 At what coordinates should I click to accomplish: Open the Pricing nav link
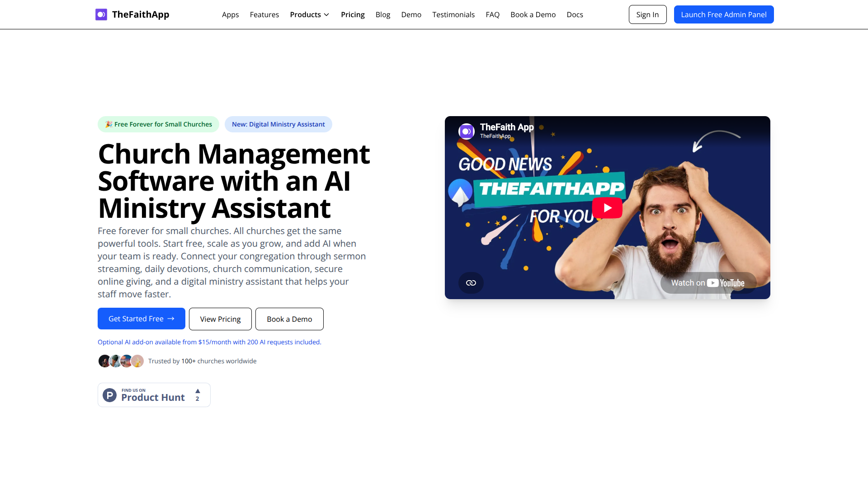[353, 14]
